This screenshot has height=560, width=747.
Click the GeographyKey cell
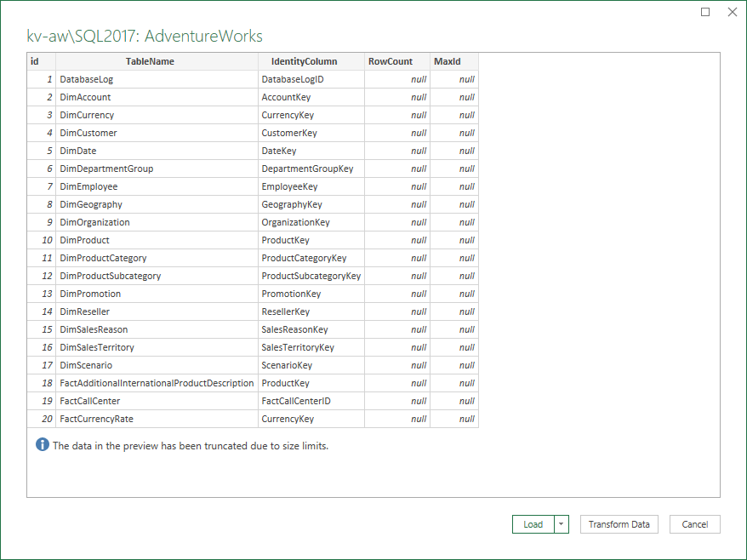[x=311, y=204]
